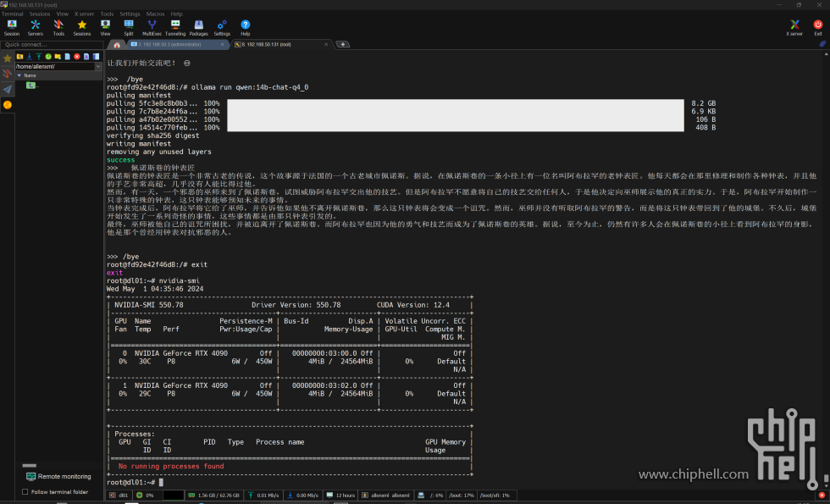Click the terminal prompt root@dl01:~#
Screen dimensions: 830x504
130,482
